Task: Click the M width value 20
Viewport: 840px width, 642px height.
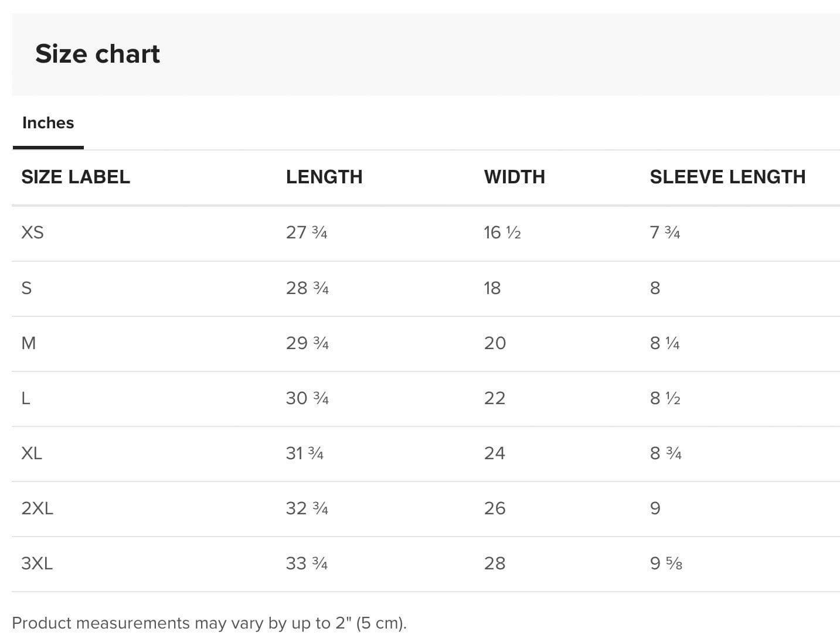Action: click(495, 343)
